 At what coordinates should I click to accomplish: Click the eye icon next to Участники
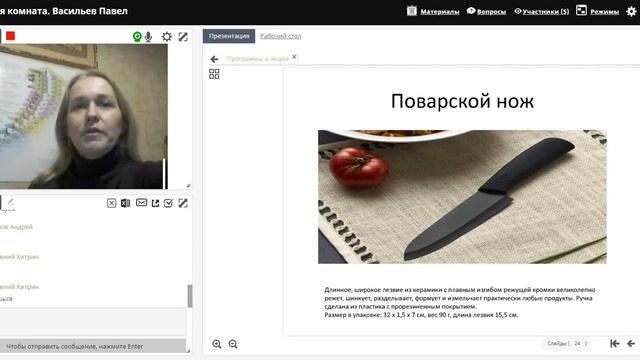(518, 11)
